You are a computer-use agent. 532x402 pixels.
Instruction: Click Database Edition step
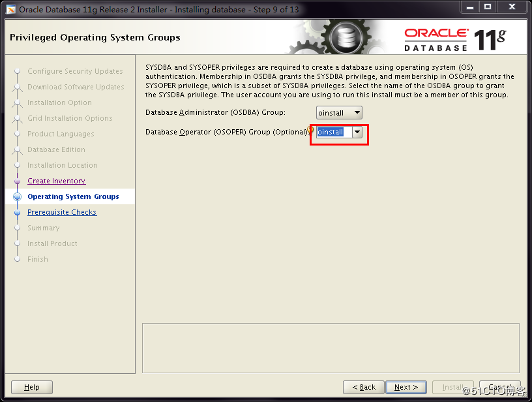56,149
